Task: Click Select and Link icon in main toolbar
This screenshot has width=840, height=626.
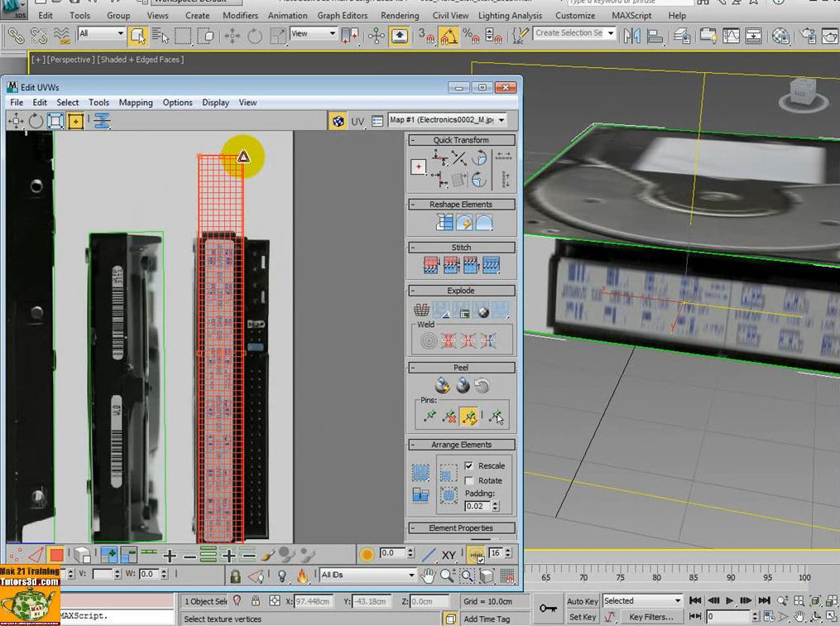Action: pos(16,36)
